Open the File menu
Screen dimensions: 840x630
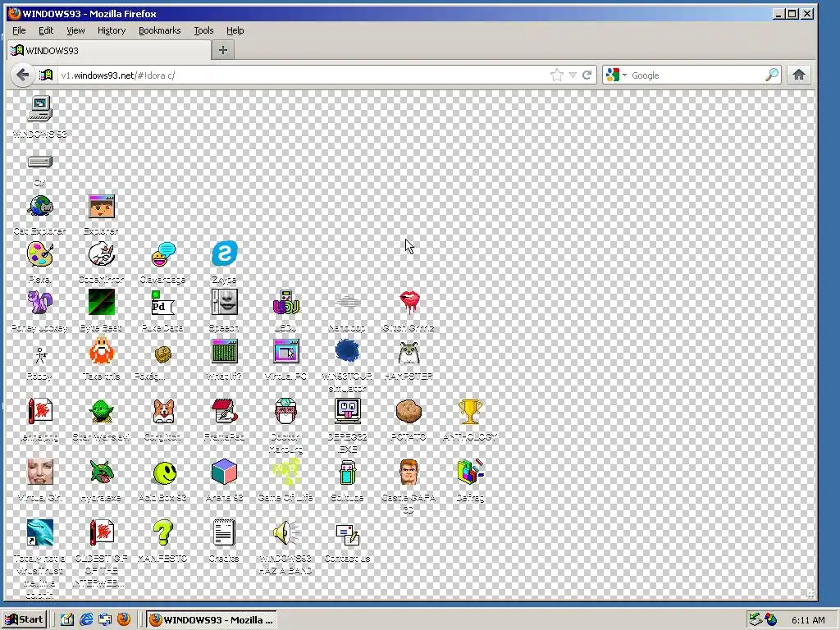click(x=19, y=30)
